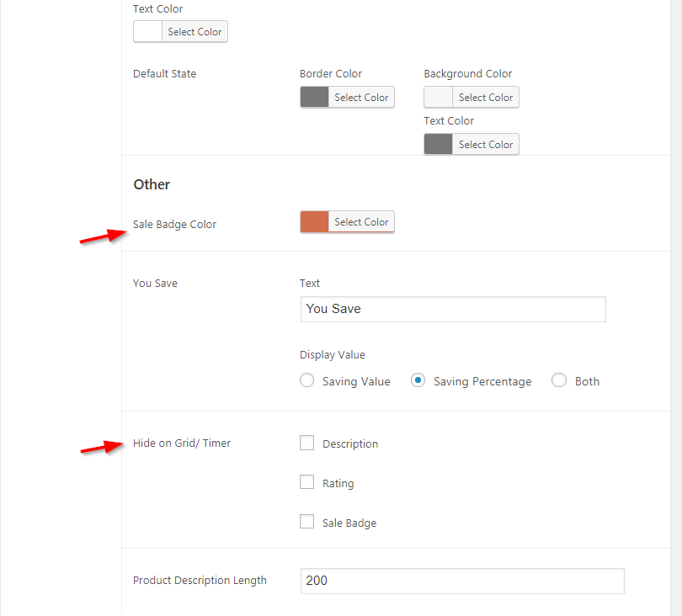Open Select Color for Background Color

coord(486,97)
